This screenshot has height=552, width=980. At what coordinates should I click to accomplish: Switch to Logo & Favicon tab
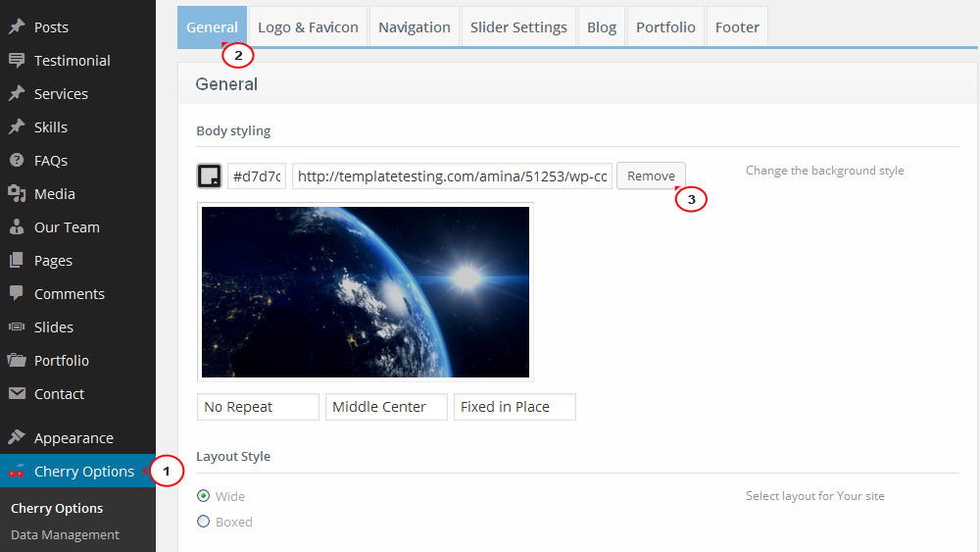click(x=308, y=26)
